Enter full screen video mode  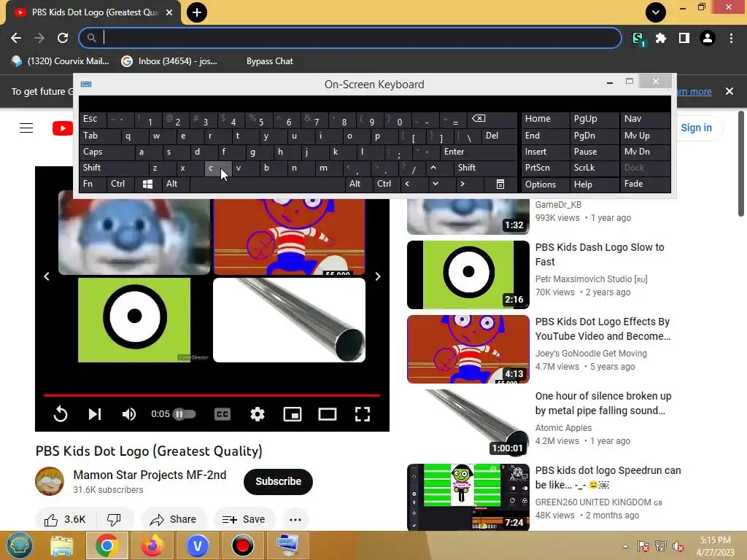[363, 414]
